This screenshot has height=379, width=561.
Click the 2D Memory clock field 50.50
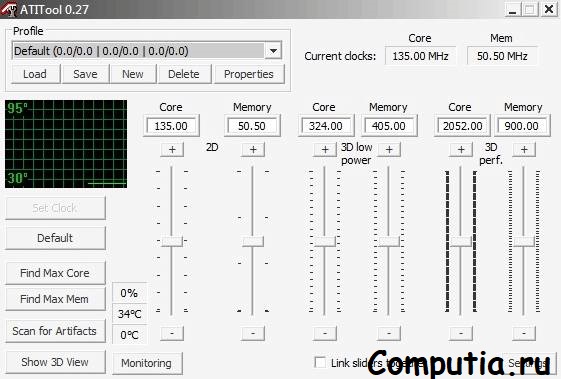click(252, 126)
